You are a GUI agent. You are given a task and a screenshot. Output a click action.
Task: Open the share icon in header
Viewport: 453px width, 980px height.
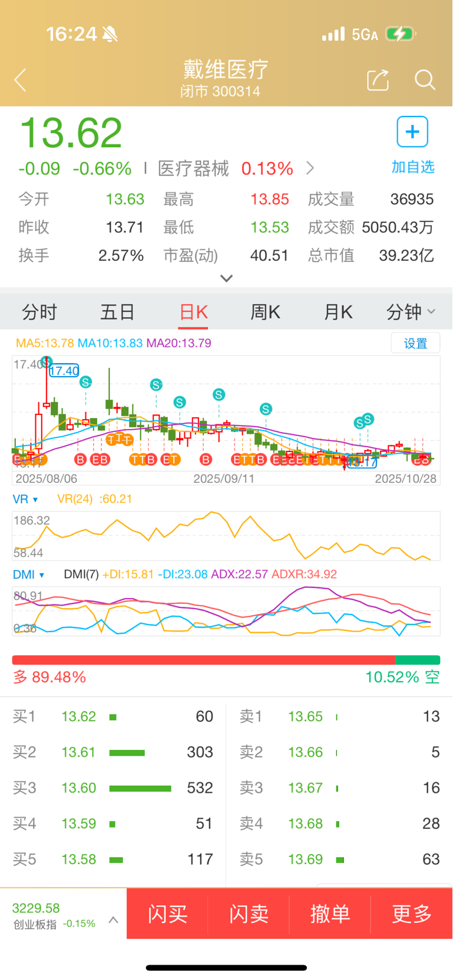378,79
